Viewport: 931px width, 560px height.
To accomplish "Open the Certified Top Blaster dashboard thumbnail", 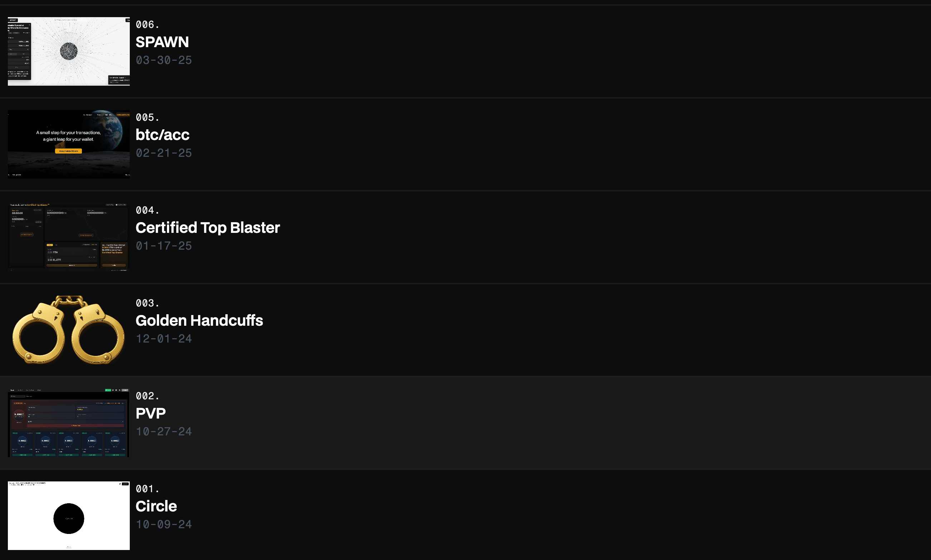I will click(x=69, y=237).
